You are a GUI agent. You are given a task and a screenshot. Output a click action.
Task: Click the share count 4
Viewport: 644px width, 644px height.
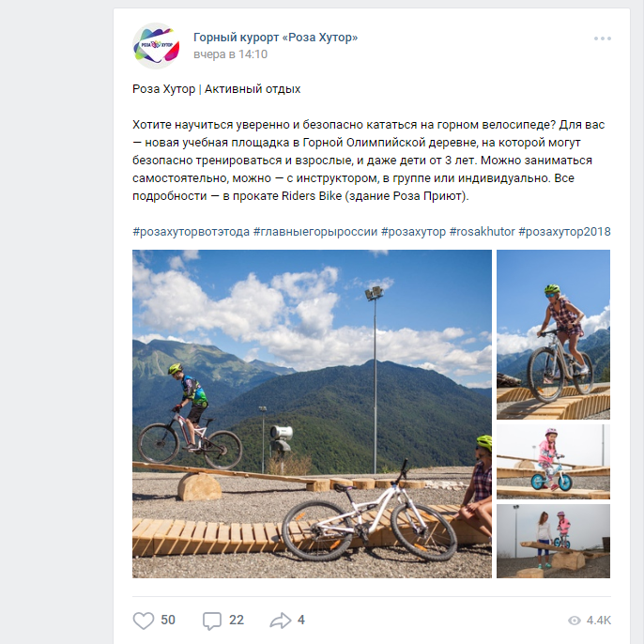pyautogui.click(x=301, y=620)
